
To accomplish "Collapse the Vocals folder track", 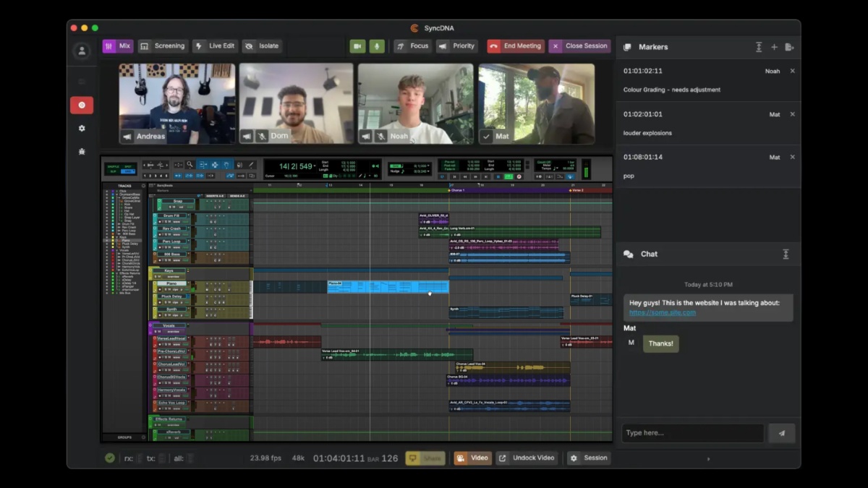I will tap(150, 325).
